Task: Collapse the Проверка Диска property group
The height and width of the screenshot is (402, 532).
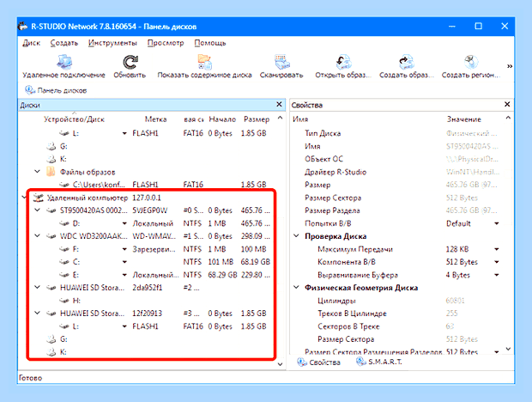Action: [297, 236]
